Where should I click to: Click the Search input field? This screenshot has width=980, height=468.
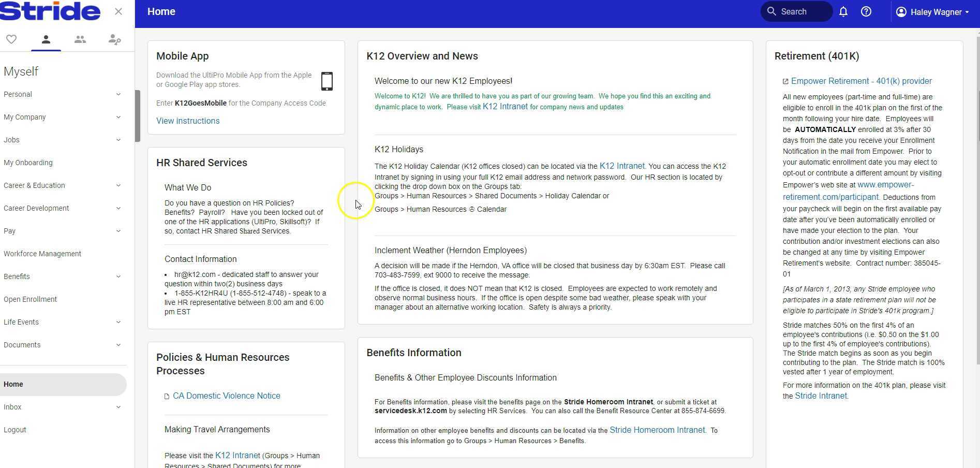pyautogui.click(x=796, y=11)
